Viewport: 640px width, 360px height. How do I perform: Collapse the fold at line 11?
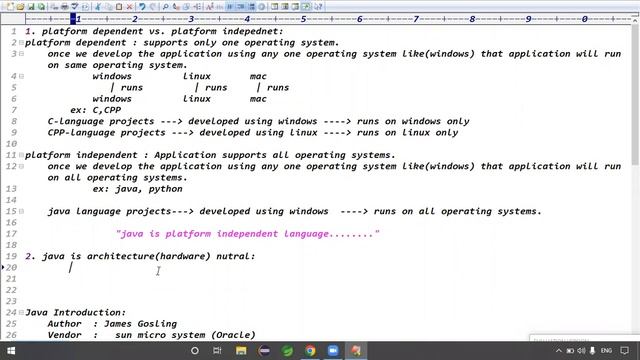[x=21, y=155]
